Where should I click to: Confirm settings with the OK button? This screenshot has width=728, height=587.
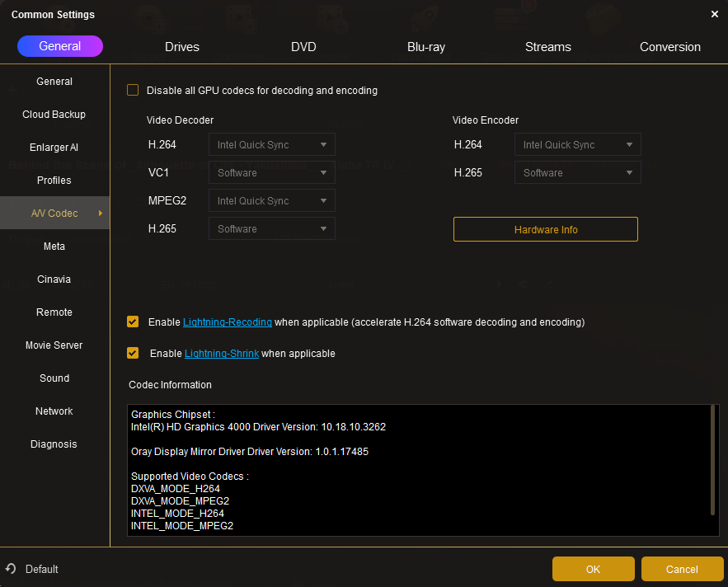pos(593,569)
